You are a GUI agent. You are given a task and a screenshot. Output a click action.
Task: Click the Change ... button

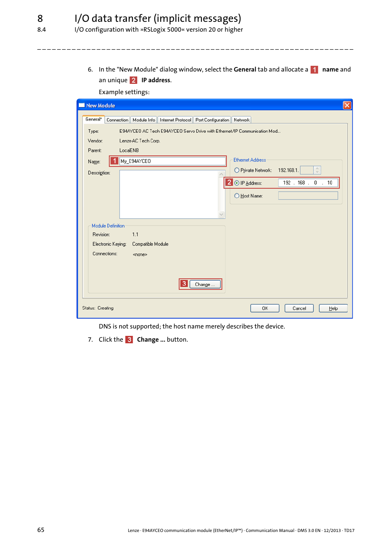click(205, 284)
